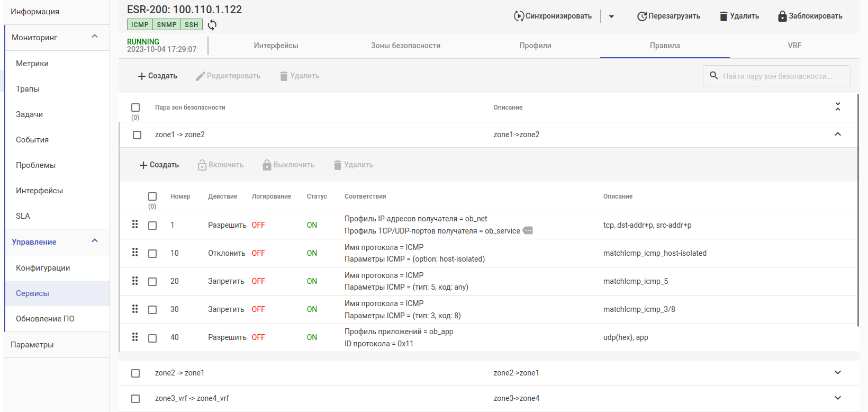The width and height of the screenshot is (868, 412).
Task: Select the checkbox for rule number 20
Action: pyautogui.click(x=152, y=282)
